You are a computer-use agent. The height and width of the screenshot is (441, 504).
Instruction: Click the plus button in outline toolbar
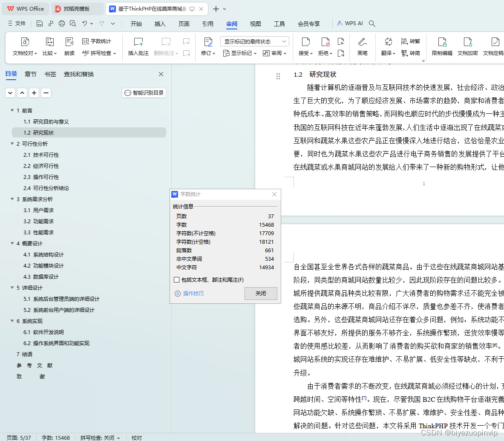34,93
